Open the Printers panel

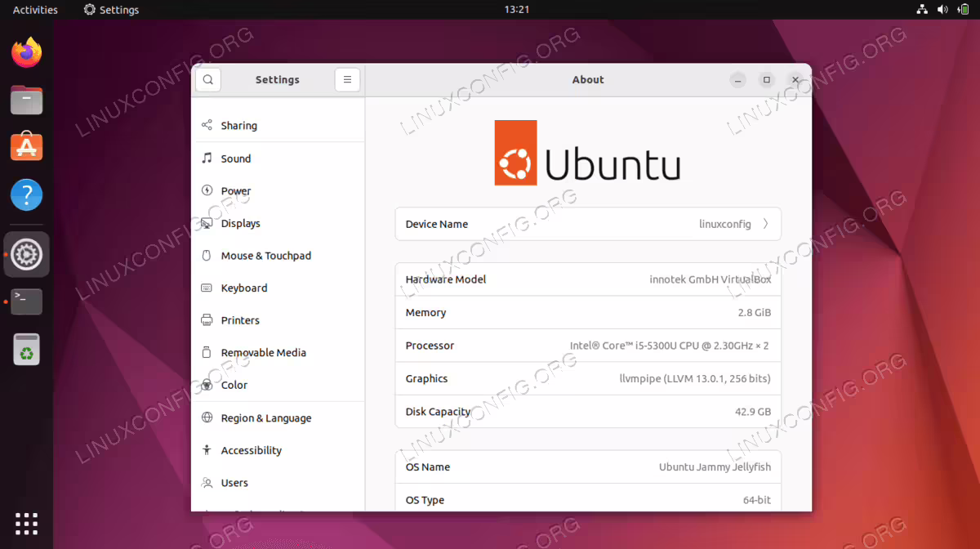click(x=278, y=320)
